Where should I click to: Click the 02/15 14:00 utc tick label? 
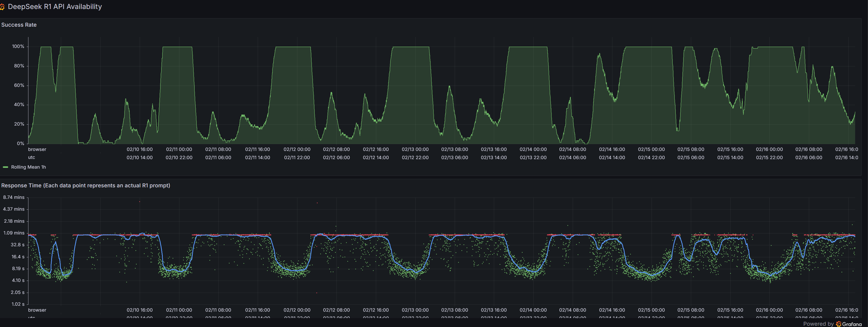pyautogui.click(x=730, y=158)
